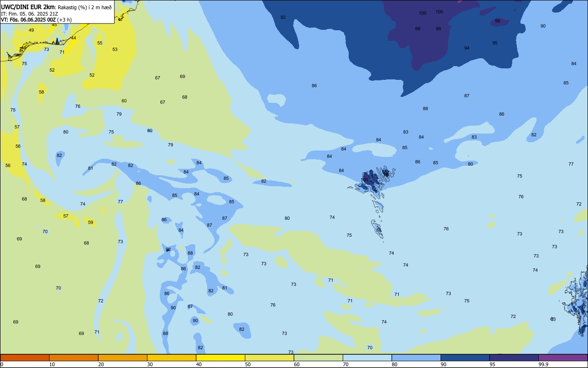Choose the light green 60–70 legend swatch
588x368 pixels.
tap(318, 357)
